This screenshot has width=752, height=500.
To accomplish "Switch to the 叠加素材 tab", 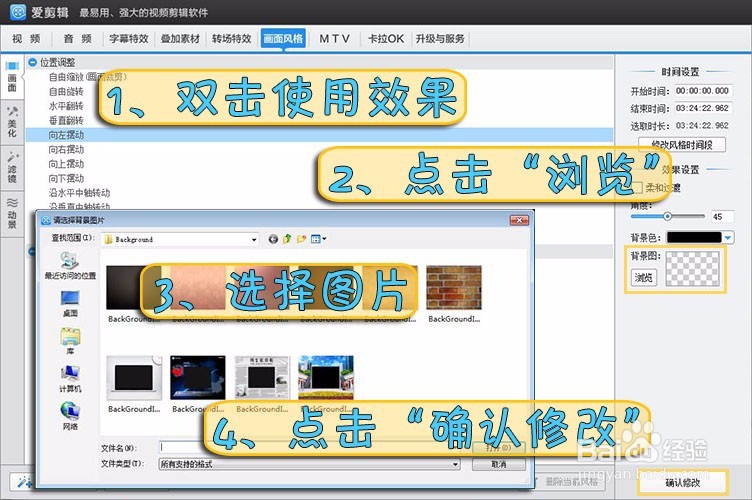I will [180, 38].
